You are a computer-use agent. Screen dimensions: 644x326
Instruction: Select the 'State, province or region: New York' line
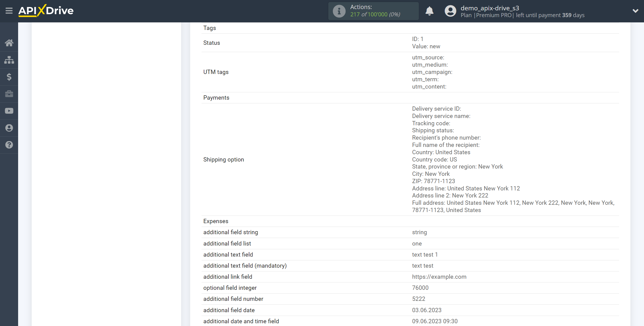coord(457,167)
